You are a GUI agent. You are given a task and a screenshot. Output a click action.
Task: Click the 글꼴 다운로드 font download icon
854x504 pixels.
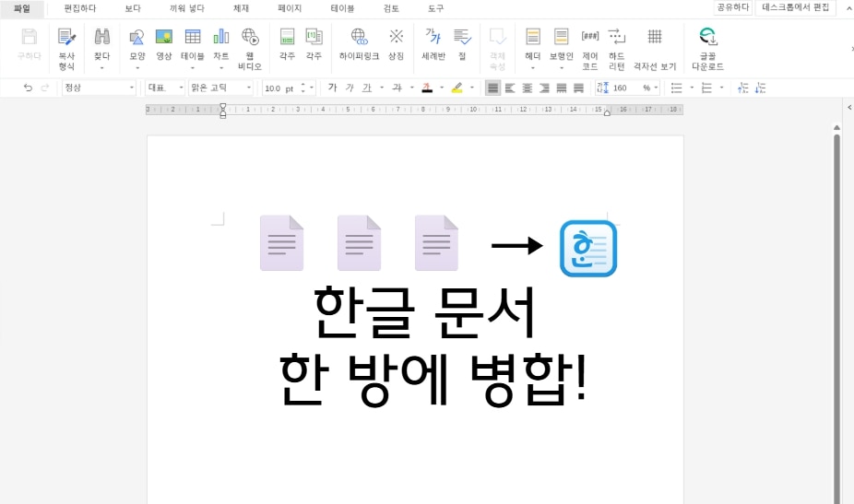point(707,37)
